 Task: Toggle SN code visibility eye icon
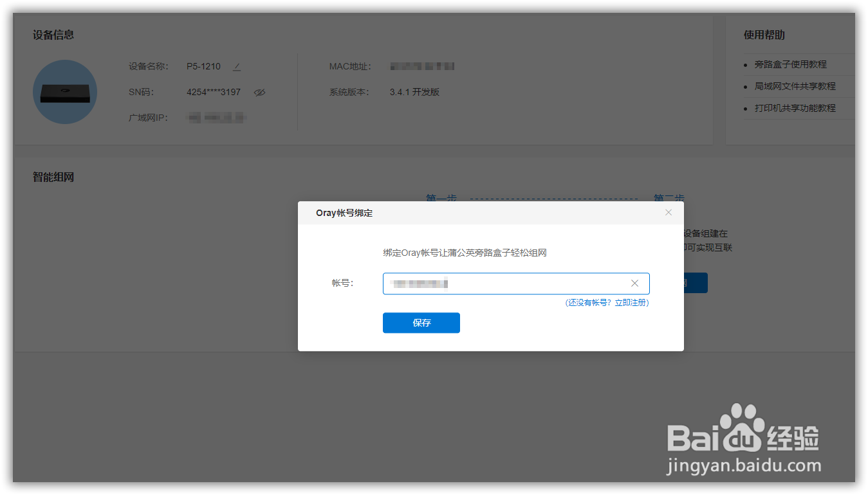pyautogui.click(x=259, y=93)
